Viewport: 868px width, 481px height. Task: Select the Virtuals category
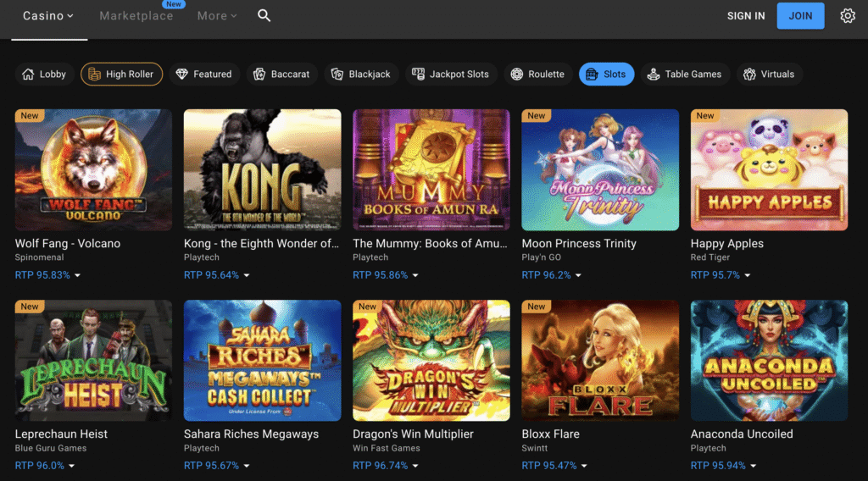pyautogui.click(x=770, y=74)
